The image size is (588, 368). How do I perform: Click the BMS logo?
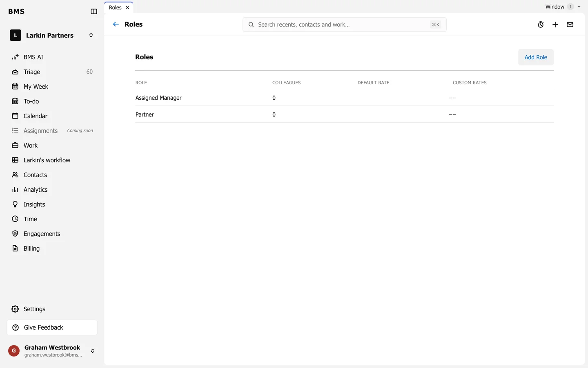point(16,11)
